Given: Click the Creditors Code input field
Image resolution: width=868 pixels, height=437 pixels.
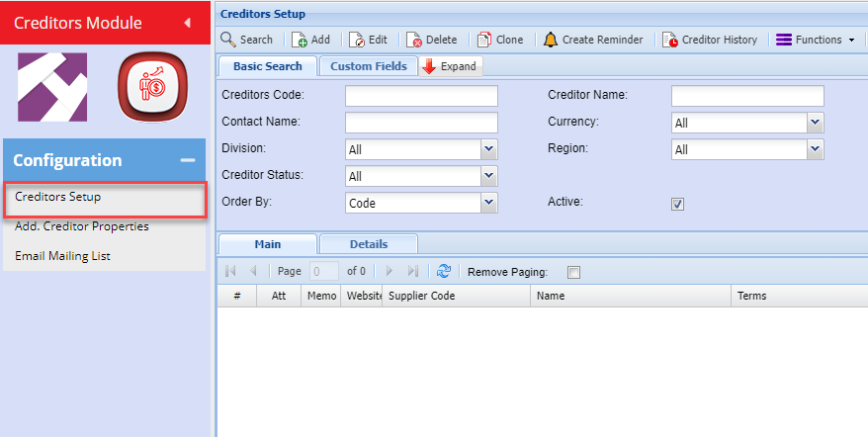Looking at the screenshot, I should (421, 96).
